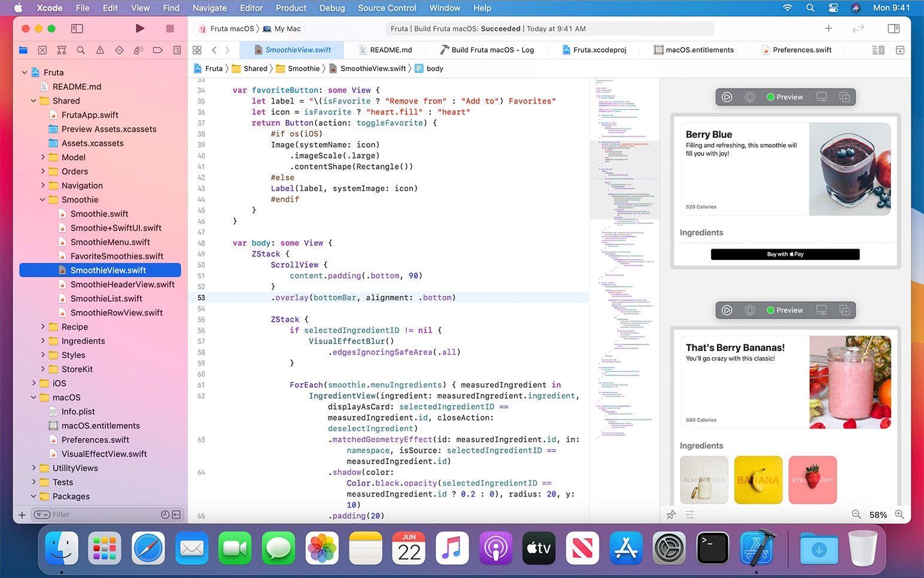Start the live preview with the play icon
Image resolution: width=924 pixels, height=578 pixels.
[727, 96]
